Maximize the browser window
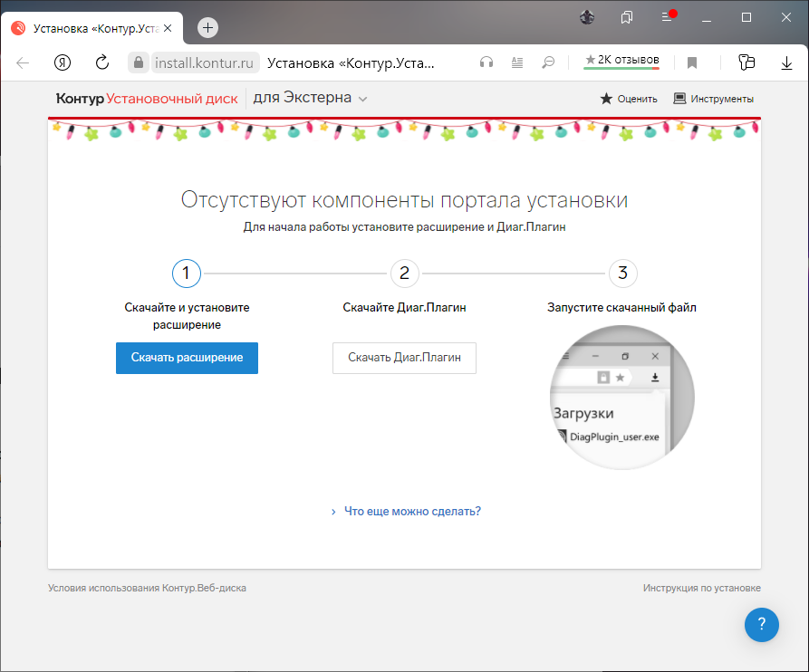The image size is (809, 672). (x=746, y=17)
